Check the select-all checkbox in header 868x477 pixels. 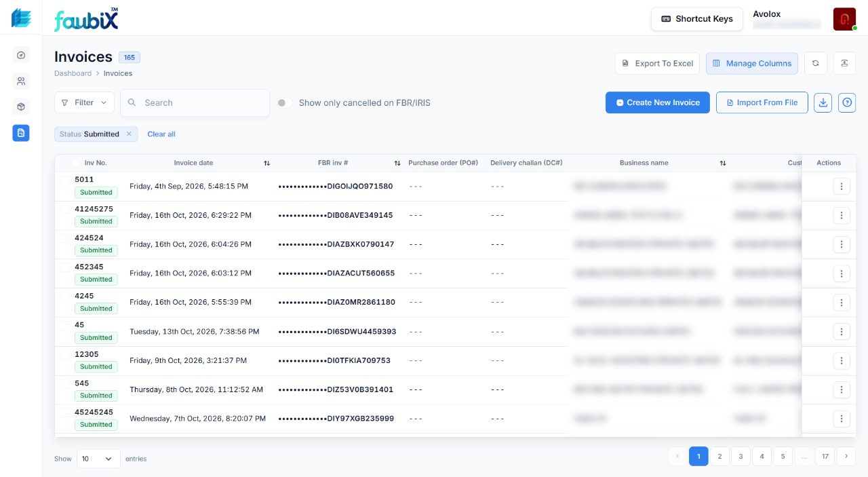pyautogui.click(x=75, y=163)
